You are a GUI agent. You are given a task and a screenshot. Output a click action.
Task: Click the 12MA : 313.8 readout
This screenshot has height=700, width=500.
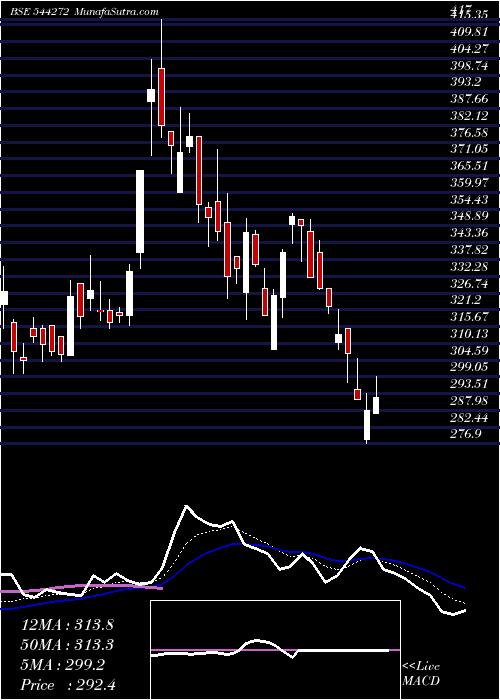67,625
